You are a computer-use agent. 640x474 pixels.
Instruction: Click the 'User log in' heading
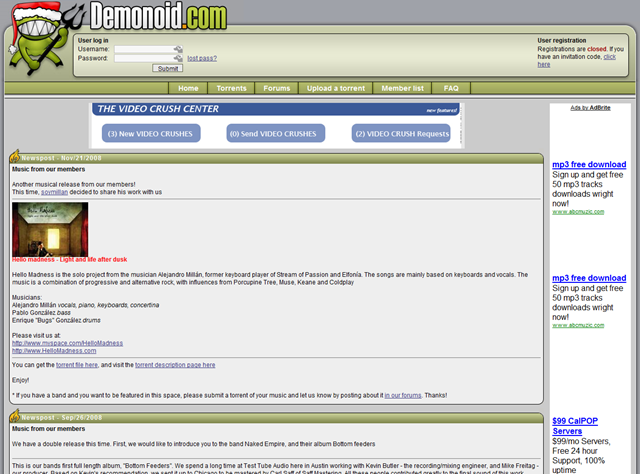(x=93, y=40)
